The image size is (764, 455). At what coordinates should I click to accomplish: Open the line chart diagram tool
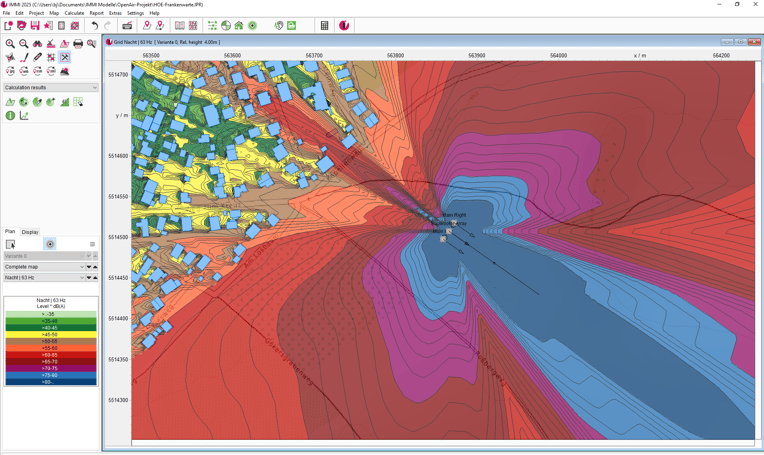click(24, 116)
